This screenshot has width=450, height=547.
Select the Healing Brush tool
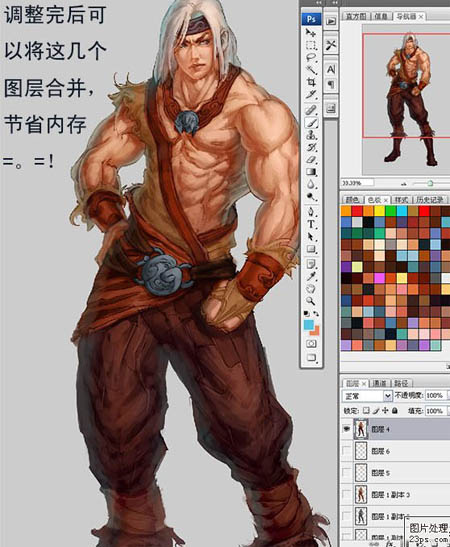[x=311, y=110]
